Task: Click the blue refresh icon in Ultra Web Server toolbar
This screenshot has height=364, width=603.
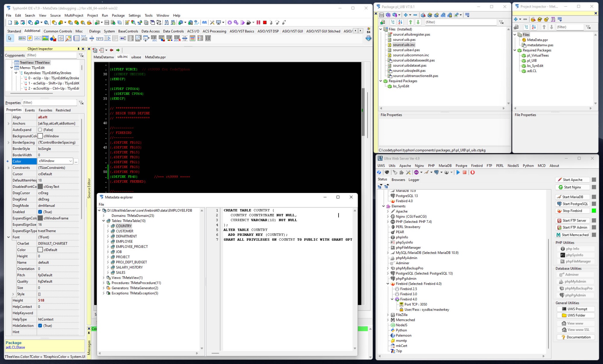Action: point(379,173)
